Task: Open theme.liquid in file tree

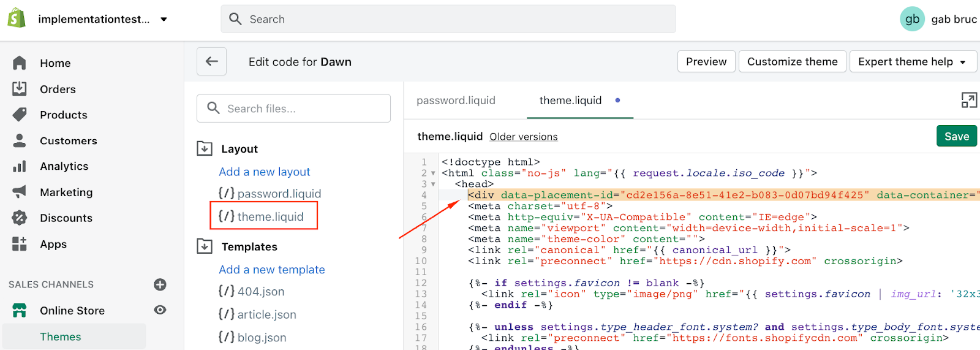Action: click(x=262, y=216)
